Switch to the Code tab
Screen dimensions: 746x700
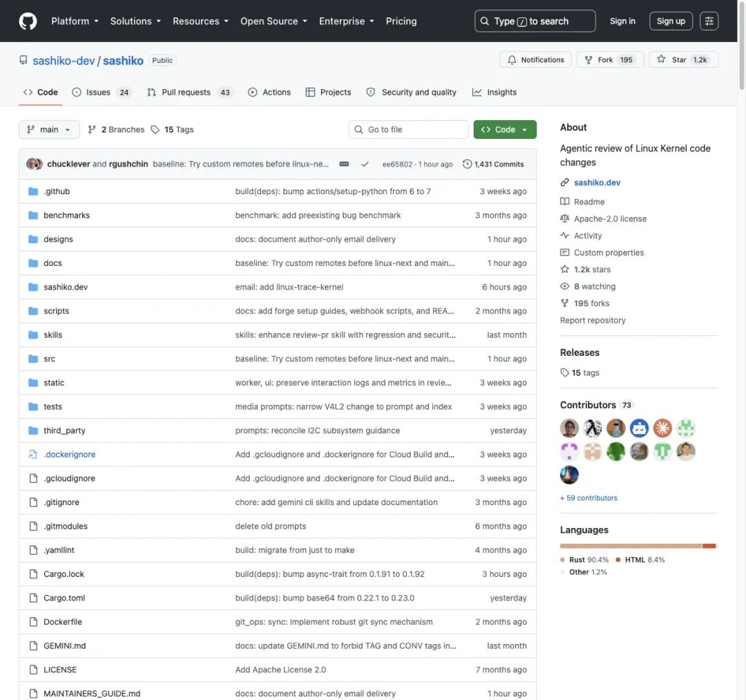(41, 93)
